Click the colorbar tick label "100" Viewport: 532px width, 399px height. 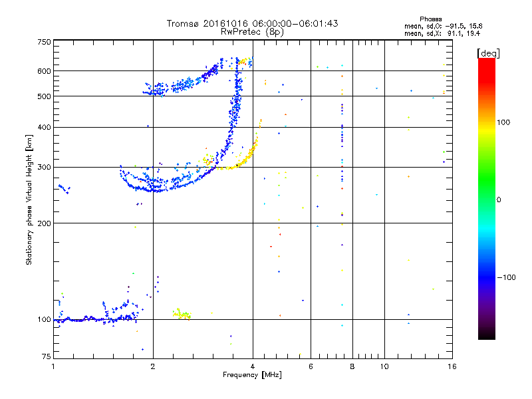tap(503, 122)
